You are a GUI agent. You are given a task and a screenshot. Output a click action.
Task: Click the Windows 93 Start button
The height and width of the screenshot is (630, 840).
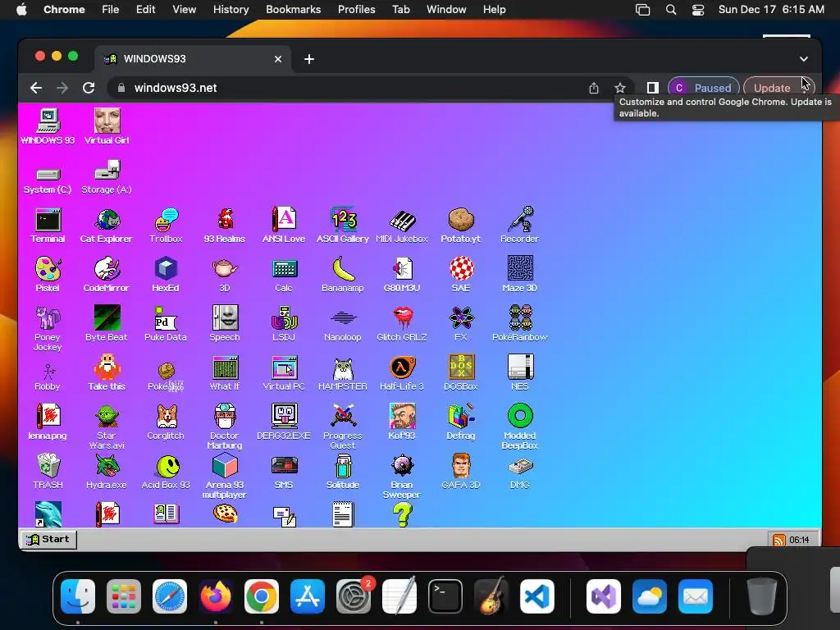(x=48, y=540)
